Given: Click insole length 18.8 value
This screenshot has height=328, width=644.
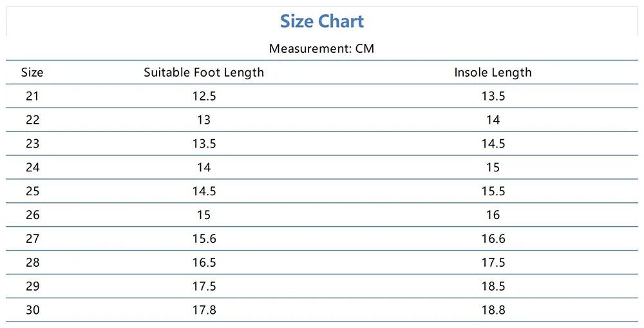Looking at the screenshot, I should tap(493, 311).
